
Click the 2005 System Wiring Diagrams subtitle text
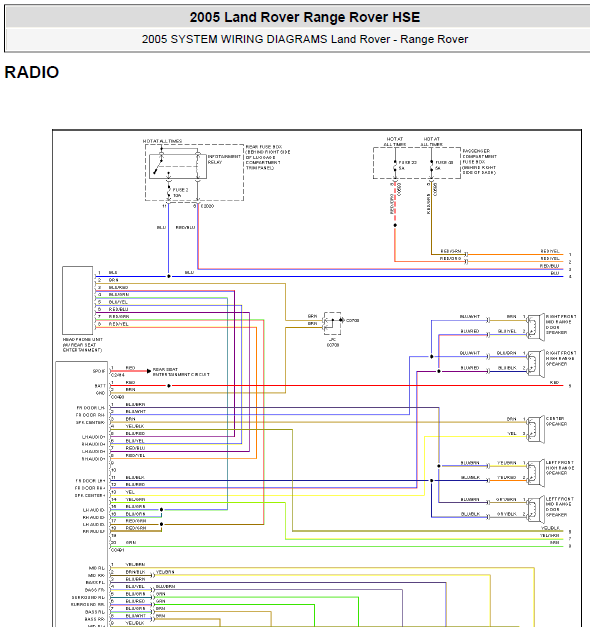click(305, 39)
